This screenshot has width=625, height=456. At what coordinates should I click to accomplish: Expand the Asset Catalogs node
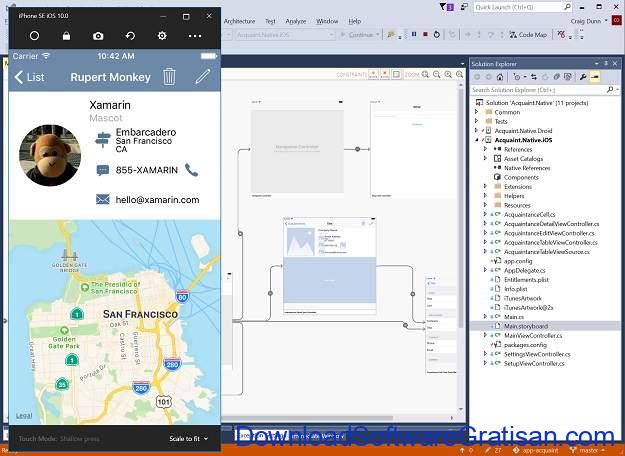tap(485, 158)
